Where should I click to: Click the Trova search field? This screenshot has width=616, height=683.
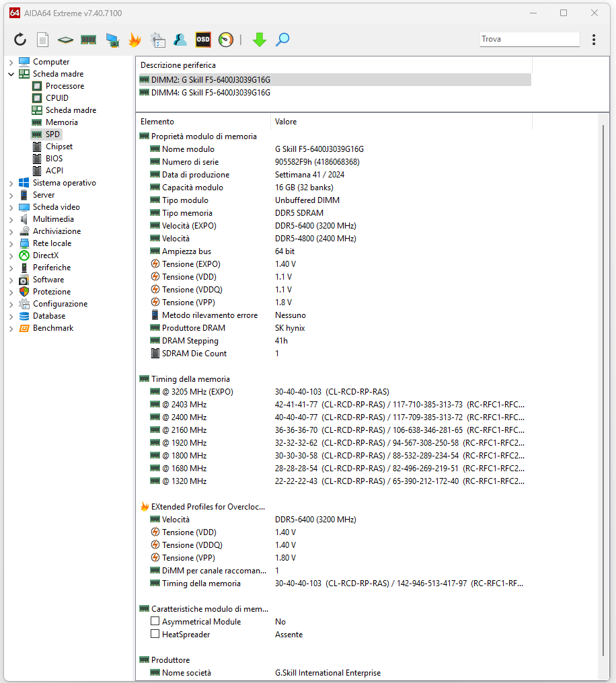pos(530,39)
